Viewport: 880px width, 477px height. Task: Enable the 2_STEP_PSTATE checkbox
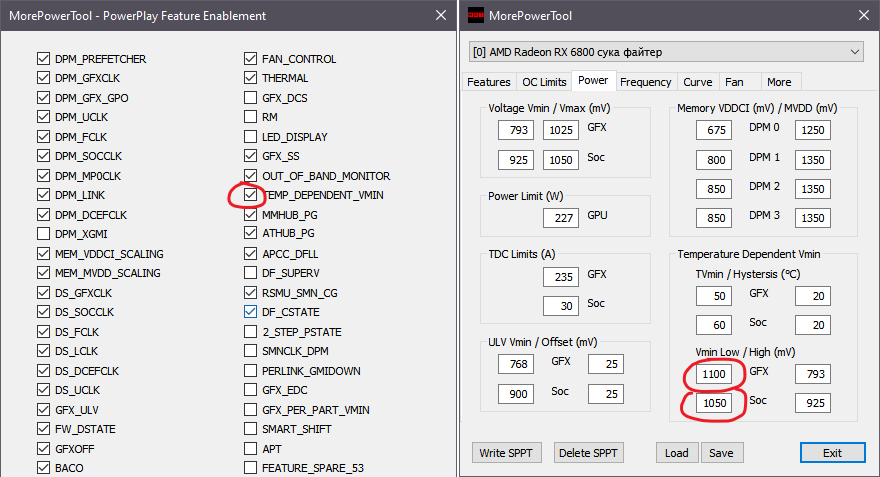[250, 332]
